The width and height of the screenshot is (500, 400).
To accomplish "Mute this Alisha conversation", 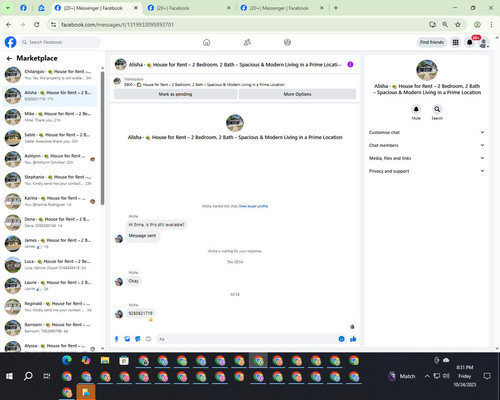I will click(x=416, y=109).
